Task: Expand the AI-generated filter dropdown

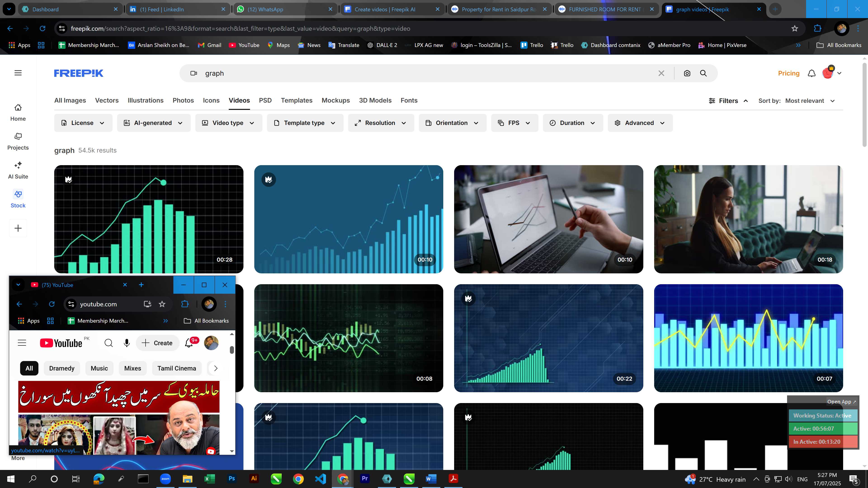Action: pos(154,123)
